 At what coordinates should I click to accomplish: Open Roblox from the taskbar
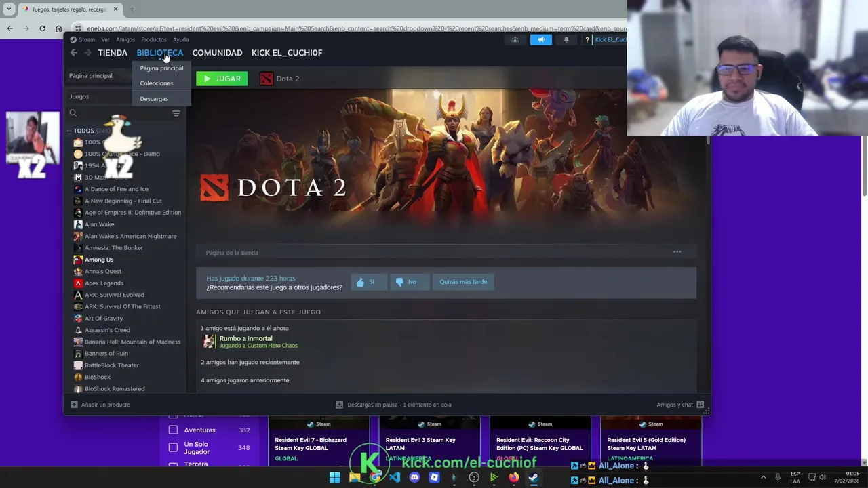434,477
